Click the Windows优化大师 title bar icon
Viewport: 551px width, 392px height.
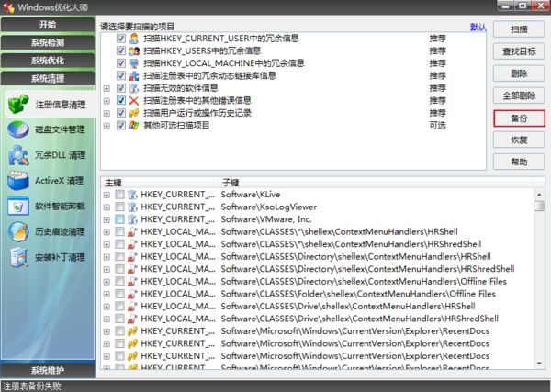[x=8, y=8]
